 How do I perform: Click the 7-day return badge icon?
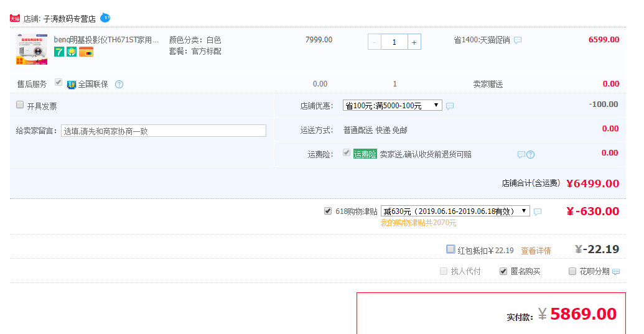(59, 52)
